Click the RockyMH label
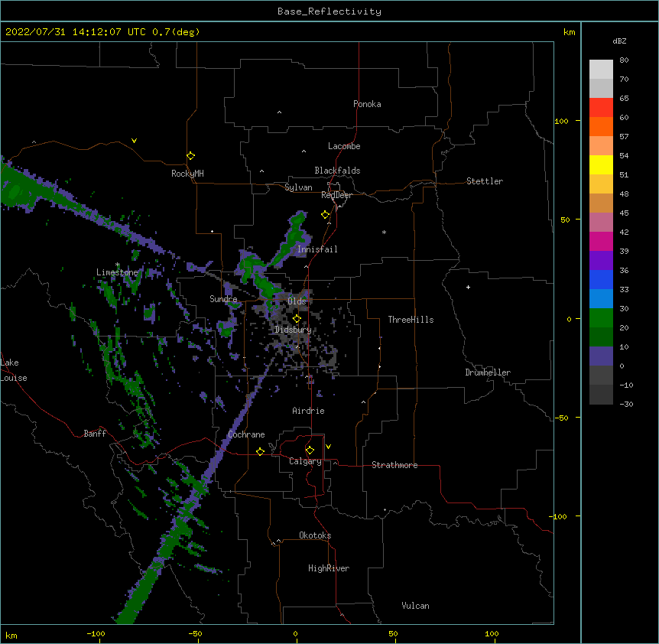 [x=187, y=174]
